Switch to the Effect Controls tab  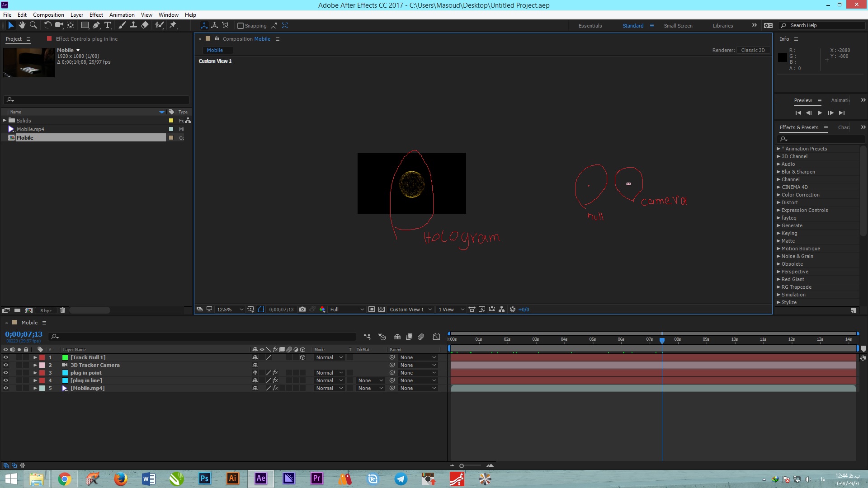(86, 39)
